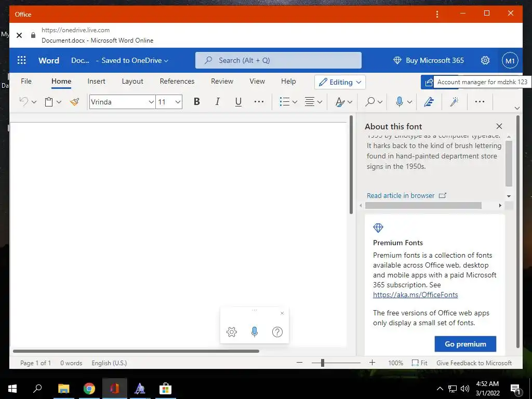Select the Format Painter brush icon
This screenshot has height=399, width=532.
coord(75,102)
